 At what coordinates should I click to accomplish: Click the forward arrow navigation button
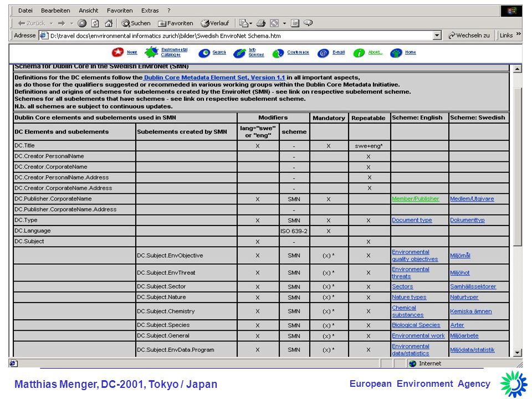coord(62,23)
